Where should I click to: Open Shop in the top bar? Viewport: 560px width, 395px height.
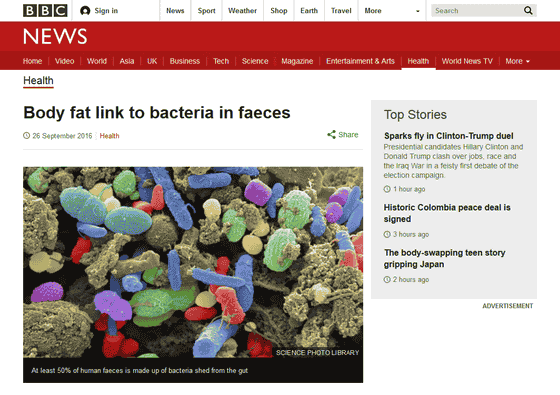279,11
